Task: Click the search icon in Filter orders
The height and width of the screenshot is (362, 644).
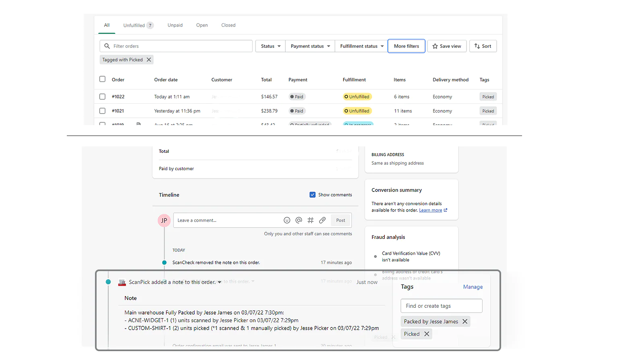Action: click(x=107, y=46)
